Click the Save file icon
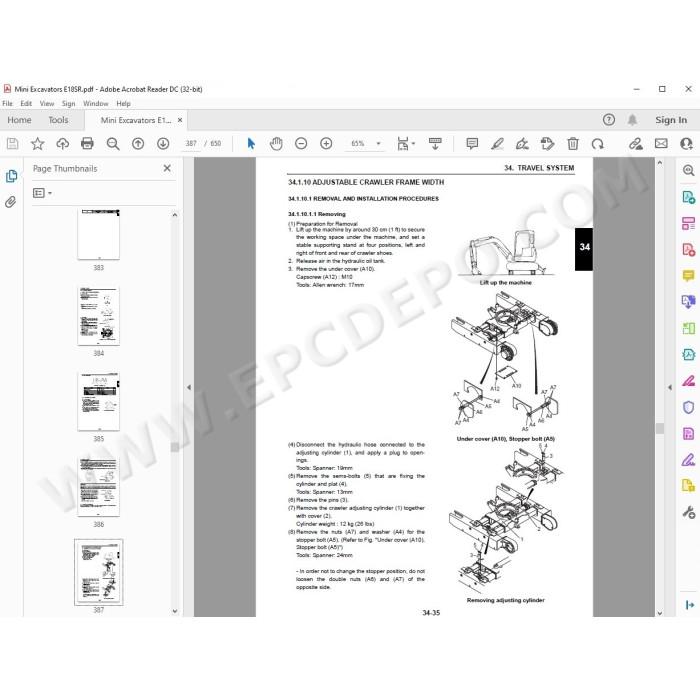This screenshot has height=700, width=700. [x=12, y=143]
